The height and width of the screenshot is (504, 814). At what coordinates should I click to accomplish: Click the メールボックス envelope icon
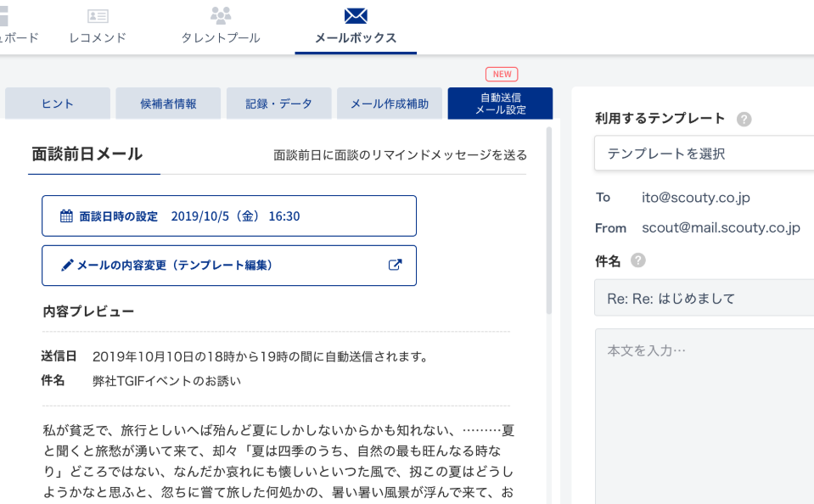pyautogui.click(x=356, y=16)
